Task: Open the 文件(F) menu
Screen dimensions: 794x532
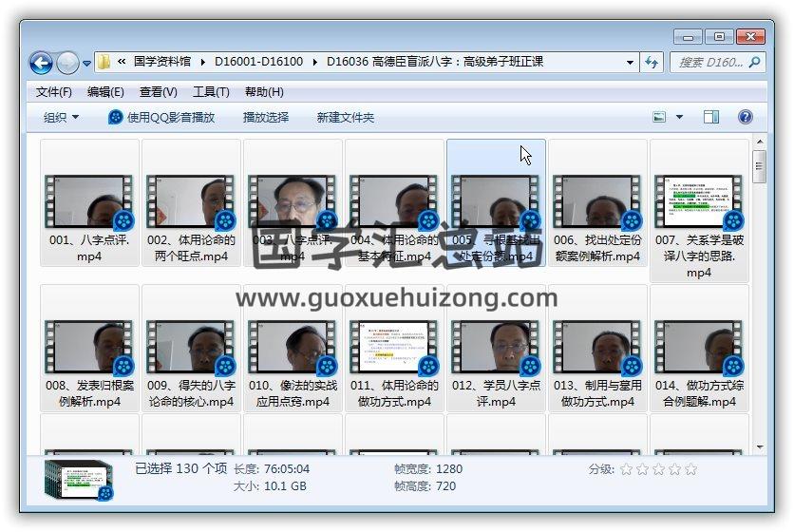Action: [54, 92]
